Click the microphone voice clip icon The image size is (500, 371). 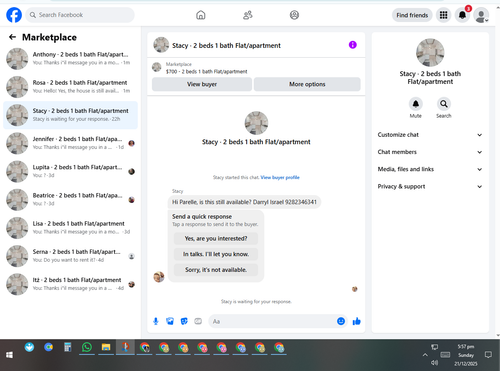click(156, 321)
